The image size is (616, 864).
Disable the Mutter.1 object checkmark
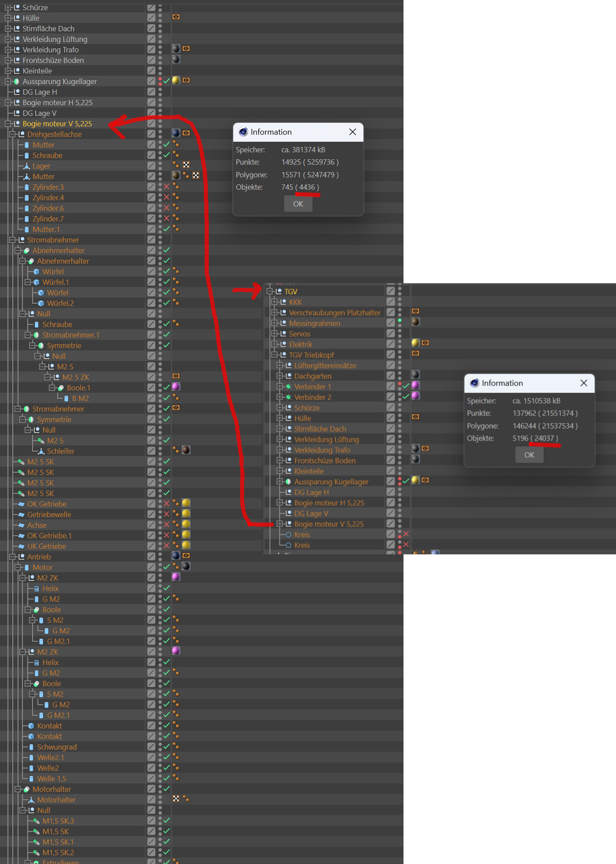click(166, 229)
